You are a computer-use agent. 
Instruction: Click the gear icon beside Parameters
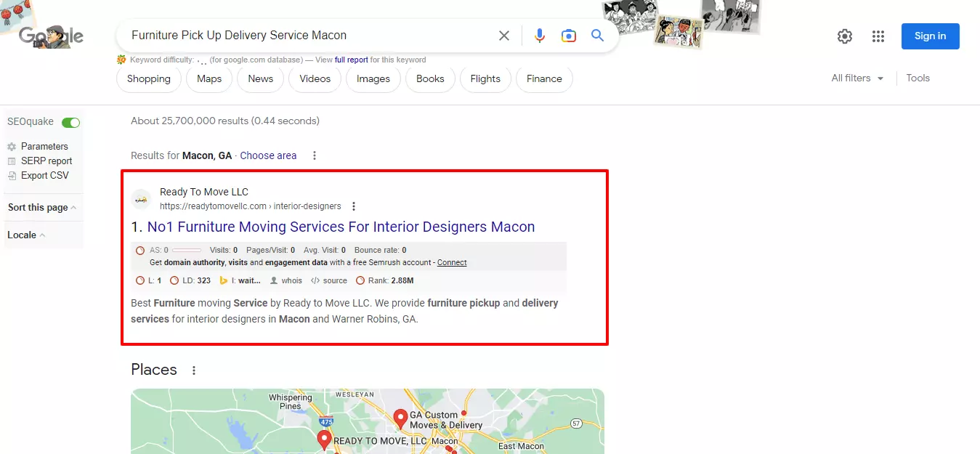click(12, 147)
